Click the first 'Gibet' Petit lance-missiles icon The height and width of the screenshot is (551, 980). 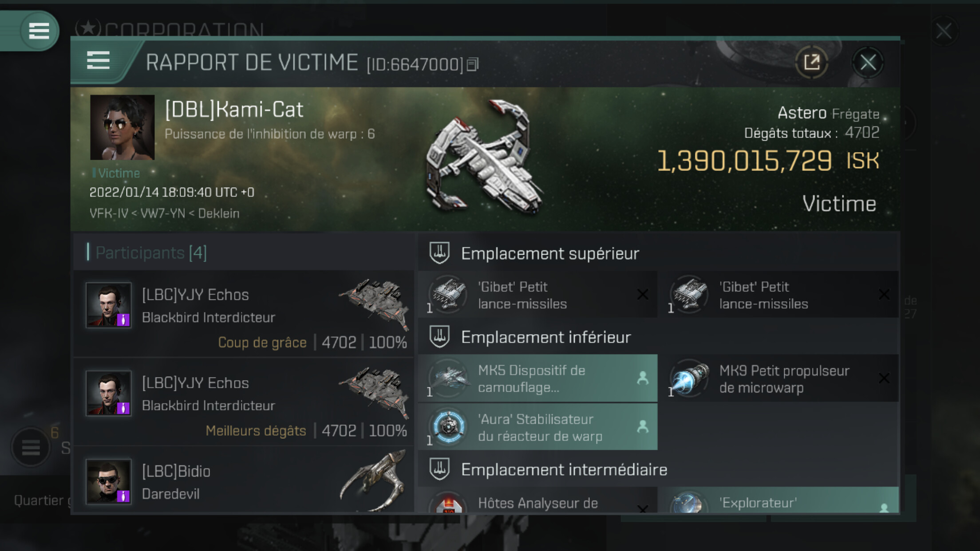[x=449, y=295]
